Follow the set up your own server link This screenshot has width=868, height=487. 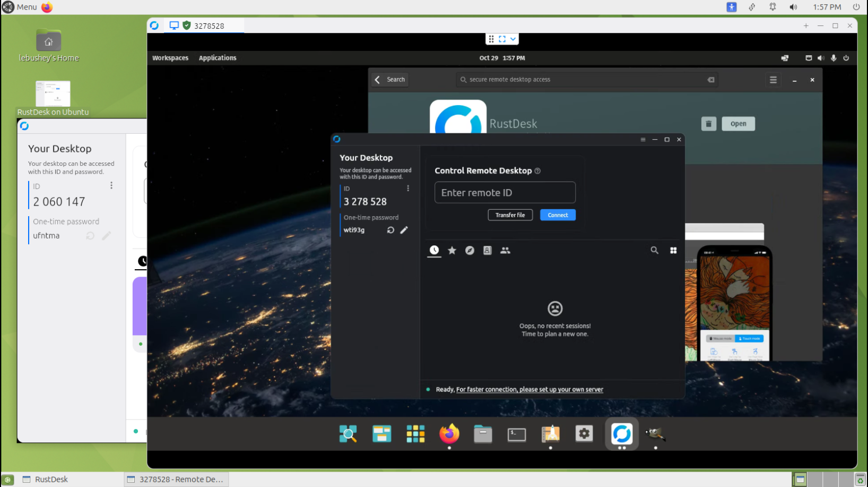[x=530, y=389]
